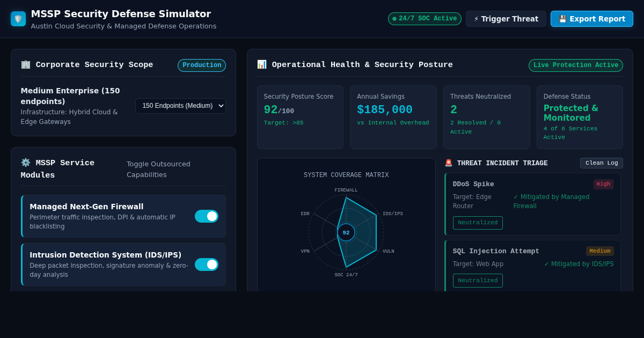This screenshot has width=644, height=338.
Task: Click the Trigger Threat button
Action: click(x=506, y=19)
